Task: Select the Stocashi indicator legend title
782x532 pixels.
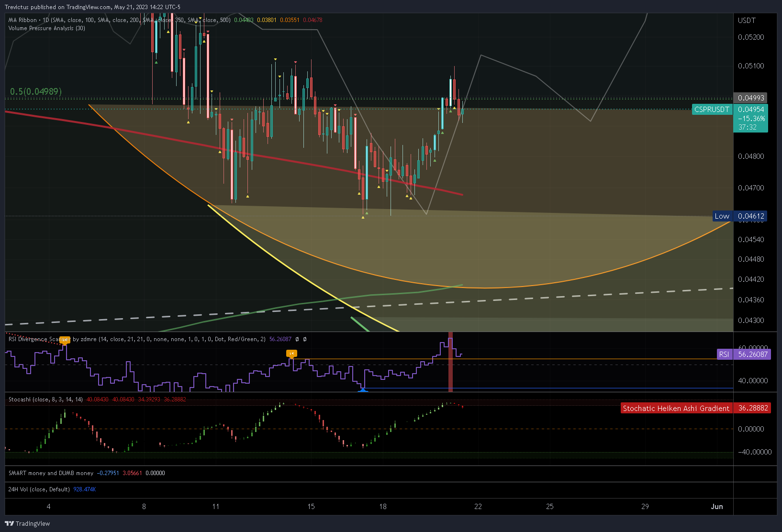Action: pos(45,399)
